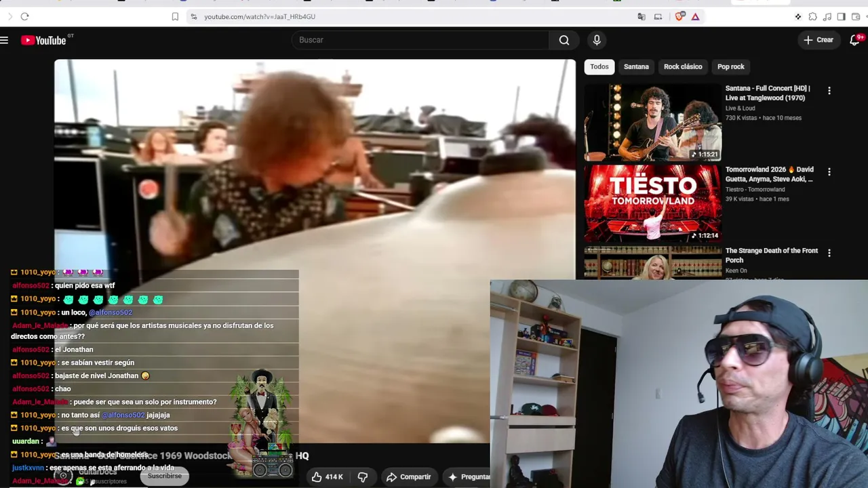Image resolution: width=868 pixels, height=488 pixels.
Task: Open the Keen On channel link
Action: (736, 271)
